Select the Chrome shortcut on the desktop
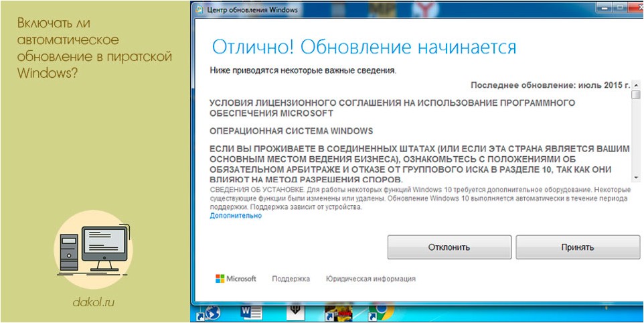The height and width of the screenshot is (323, 644). tap(381, 312)
